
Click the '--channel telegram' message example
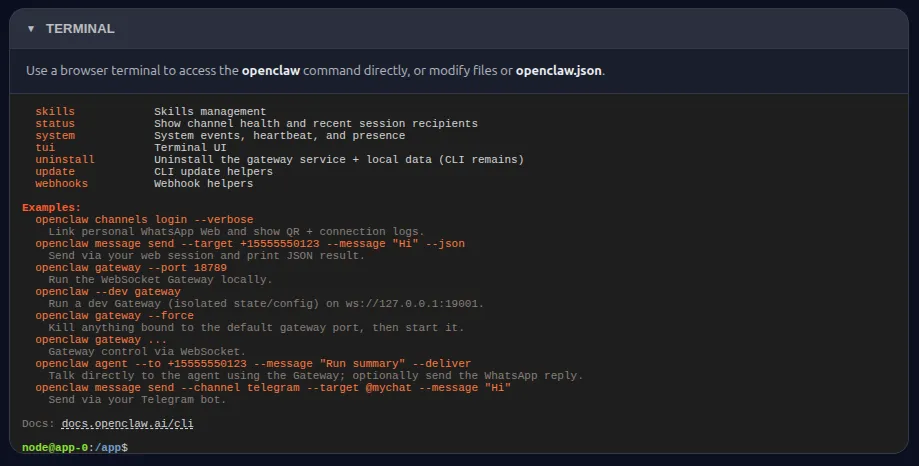click(273, 388)
